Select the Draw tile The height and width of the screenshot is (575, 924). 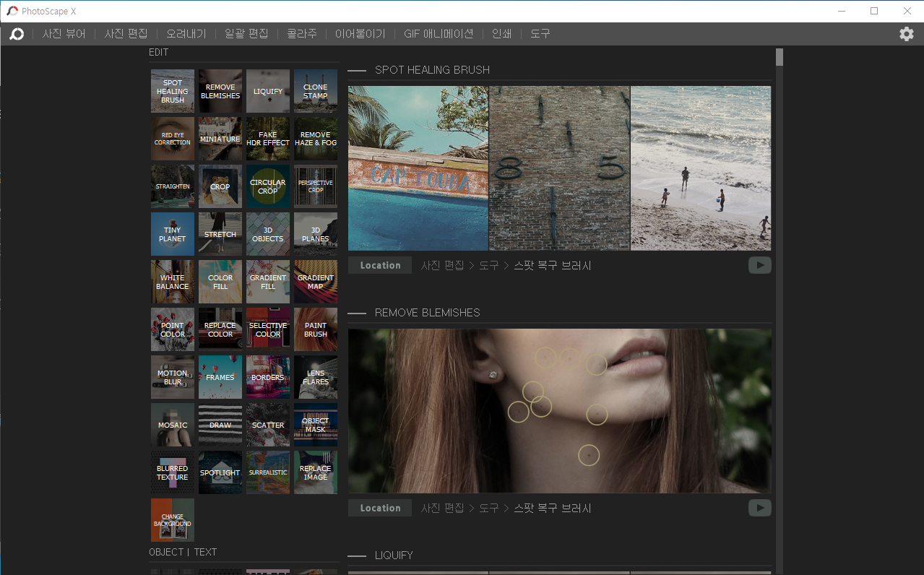(x=220, y=425)
